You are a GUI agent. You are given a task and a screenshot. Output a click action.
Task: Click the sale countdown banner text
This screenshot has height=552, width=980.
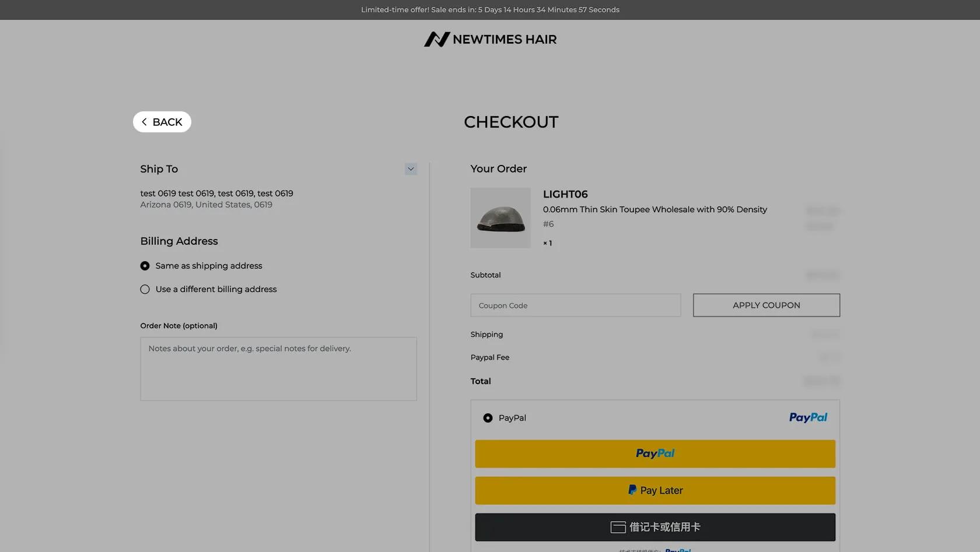click(490, 10)
